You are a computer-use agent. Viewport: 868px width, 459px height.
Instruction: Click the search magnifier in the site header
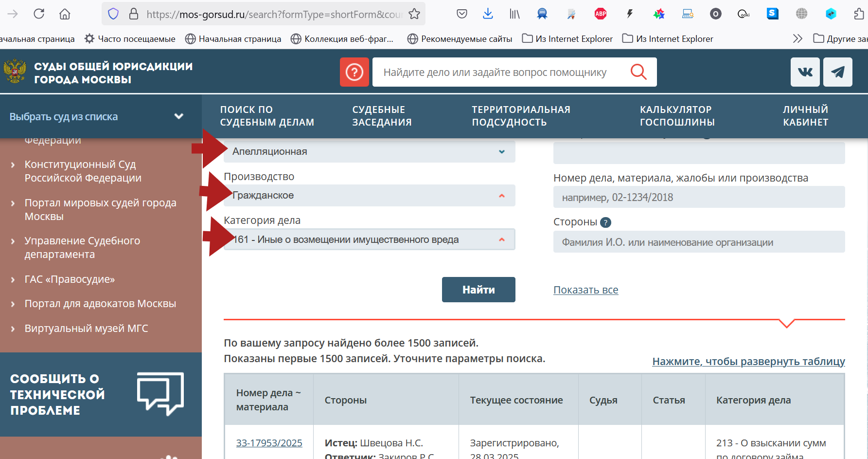click(x=638, y=72)
